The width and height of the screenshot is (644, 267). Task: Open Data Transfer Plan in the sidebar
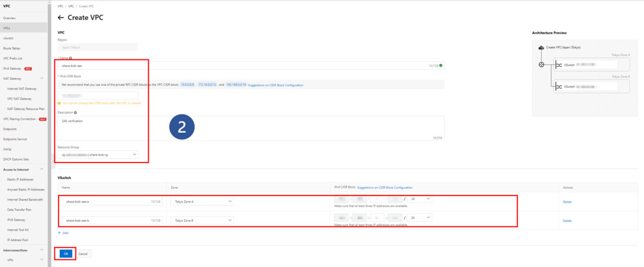pos(19,210)
